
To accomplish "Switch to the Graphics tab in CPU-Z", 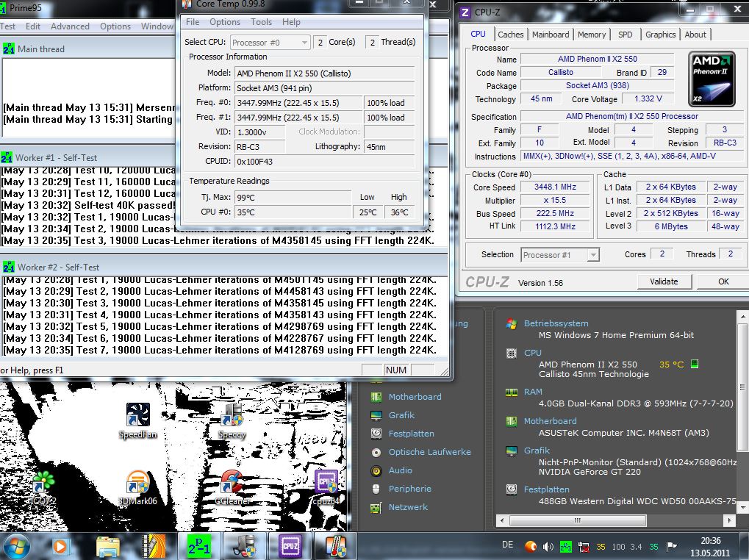I will [x=660, y=35].
